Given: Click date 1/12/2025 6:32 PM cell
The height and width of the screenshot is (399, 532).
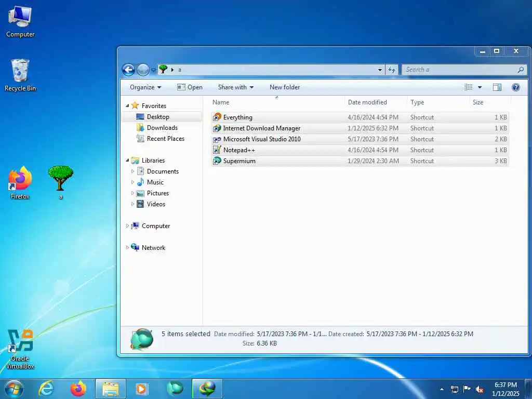Looking at the screenshot, I should tap(373, 128).
